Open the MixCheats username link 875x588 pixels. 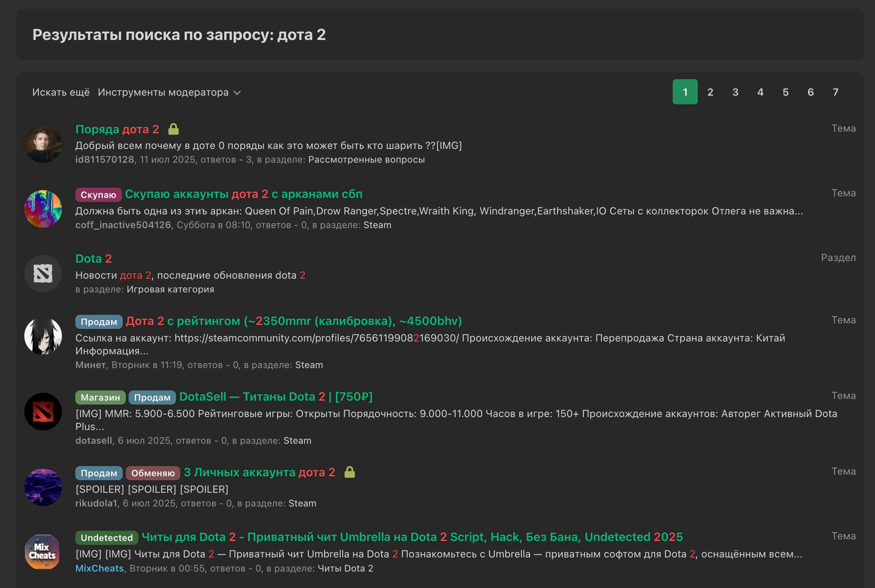(100, 568)
